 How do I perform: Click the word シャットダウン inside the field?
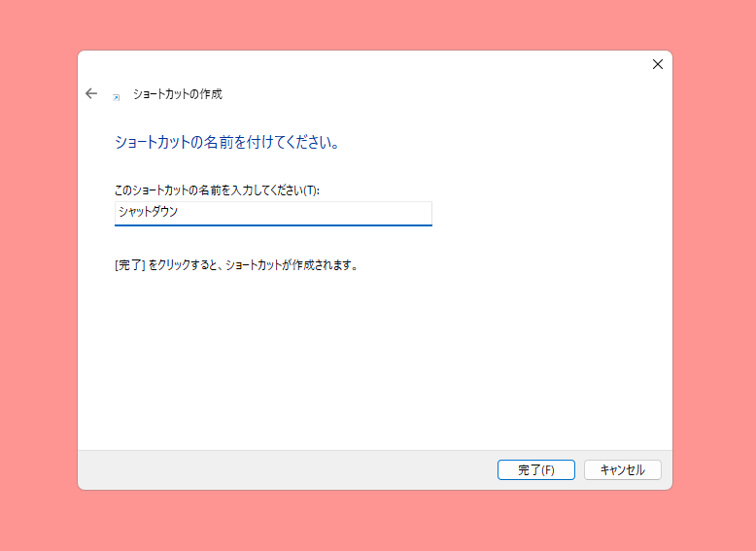(149, 212)
